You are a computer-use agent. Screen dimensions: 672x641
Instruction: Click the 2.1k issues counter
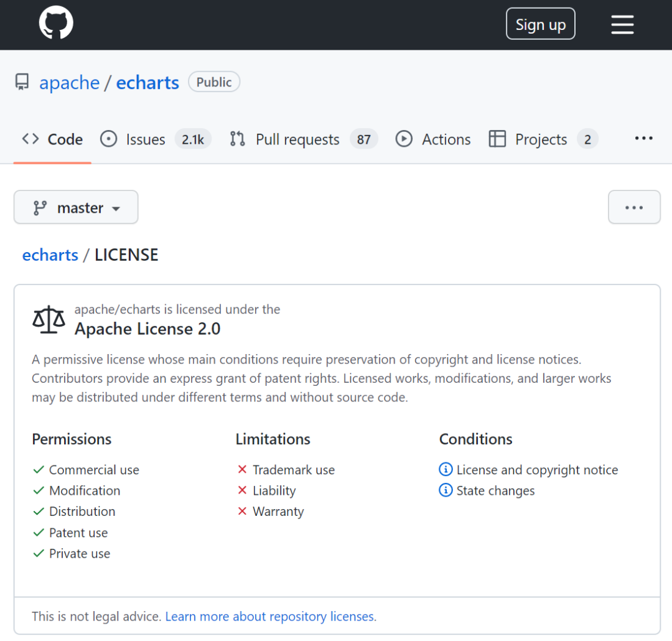coord(193,139)
